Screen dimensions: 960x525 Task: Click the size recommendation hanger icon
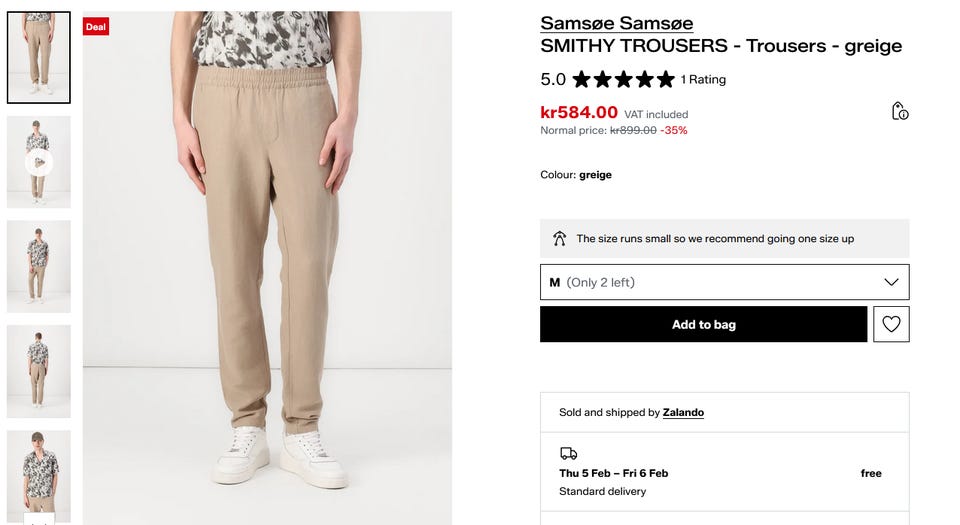pos(560,239)
